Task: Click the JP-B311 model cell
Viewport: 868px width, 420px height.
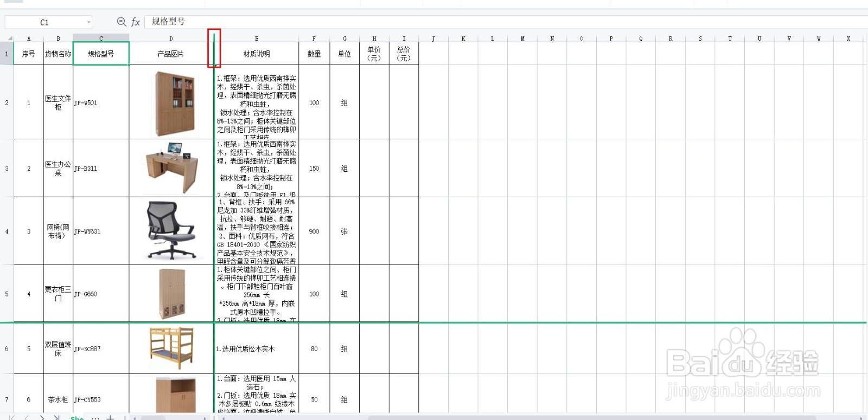Action: click(x=101, y=169)
